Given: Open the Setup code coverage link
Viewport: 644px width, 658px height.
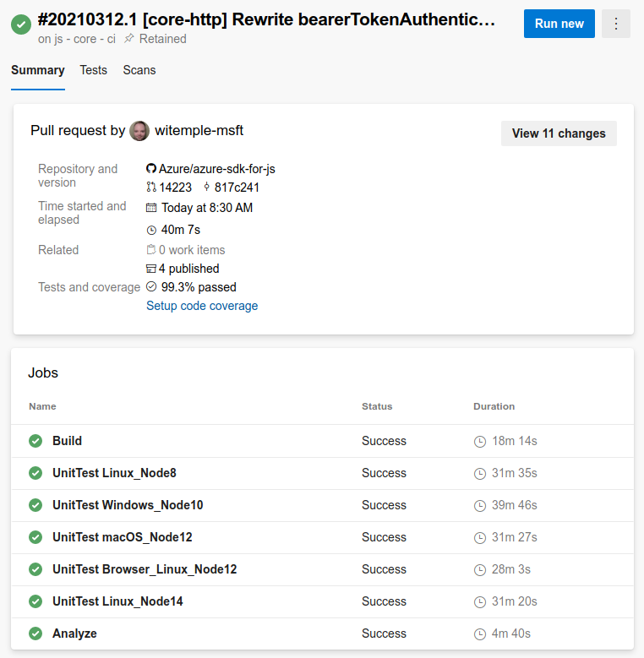Looking at the screenshot, I should point(202,306).
